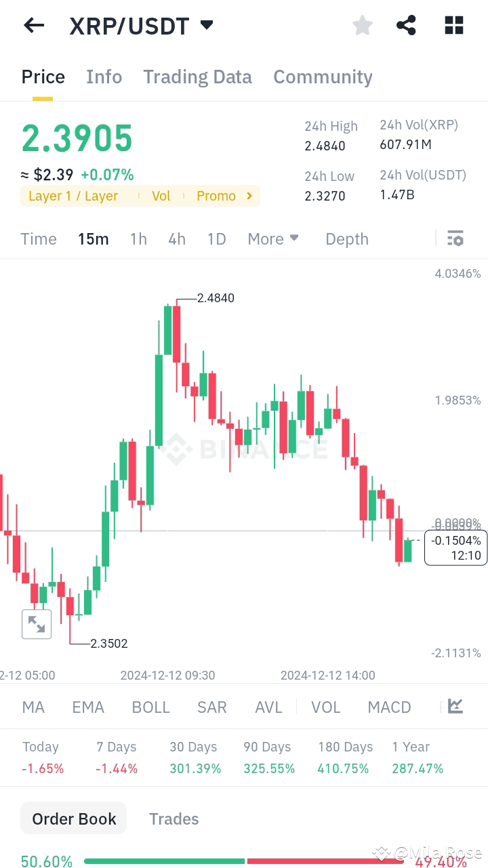The image size is (488, 868).
Task: Favorite the XRP/USDT pair via star icon
Action: click(x=362, y=25)
